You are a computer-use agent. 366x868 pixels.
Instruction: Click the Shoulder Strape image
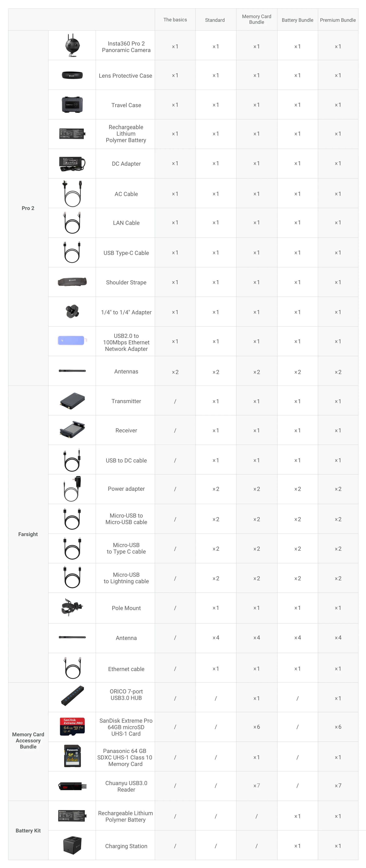click(x=72, y=282)
